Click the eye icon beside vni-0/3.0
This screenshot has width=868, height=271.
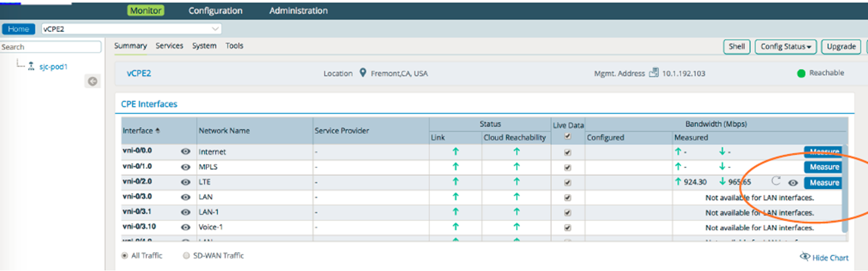tap(186, 197)
